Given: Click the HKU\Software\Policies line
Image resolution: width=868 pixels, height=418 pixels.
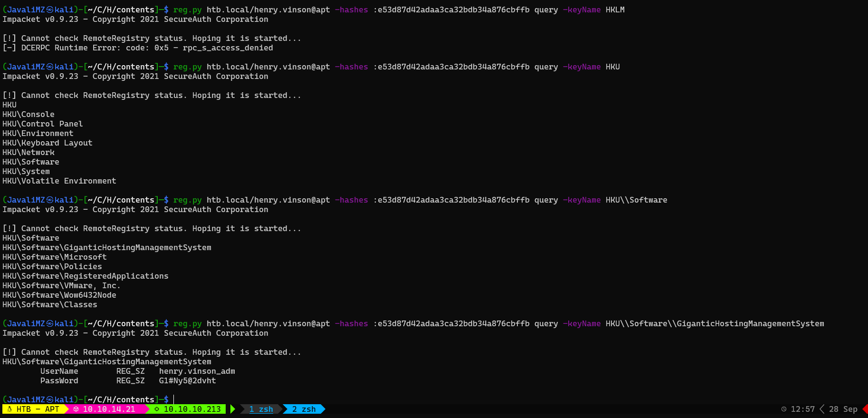Looking at the screenshot, I should [52, 266].
